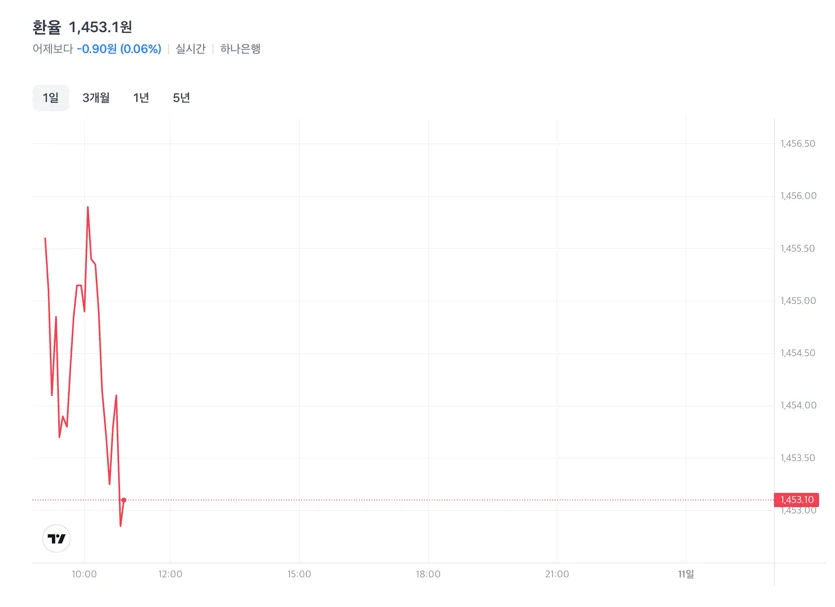Click the chart line peak near 10:00
The width and height of the screenshot is (835, 607).
(88, 207)
